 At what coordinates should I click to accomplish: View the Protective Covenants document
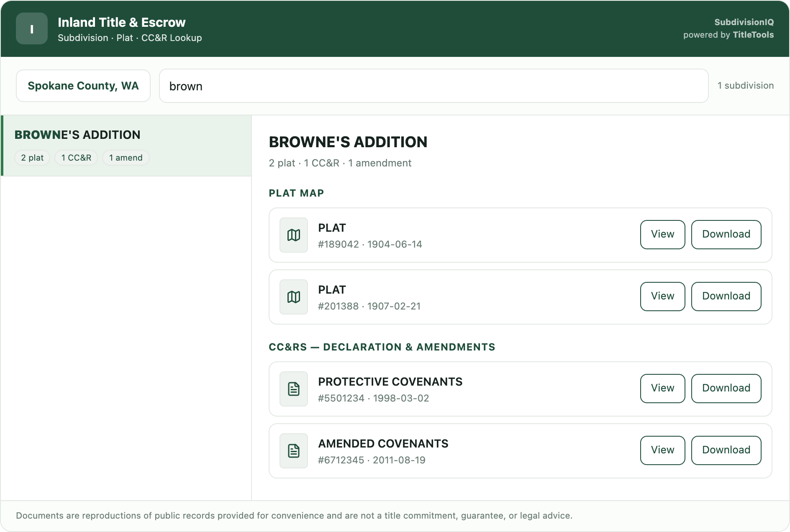[663, 389]
